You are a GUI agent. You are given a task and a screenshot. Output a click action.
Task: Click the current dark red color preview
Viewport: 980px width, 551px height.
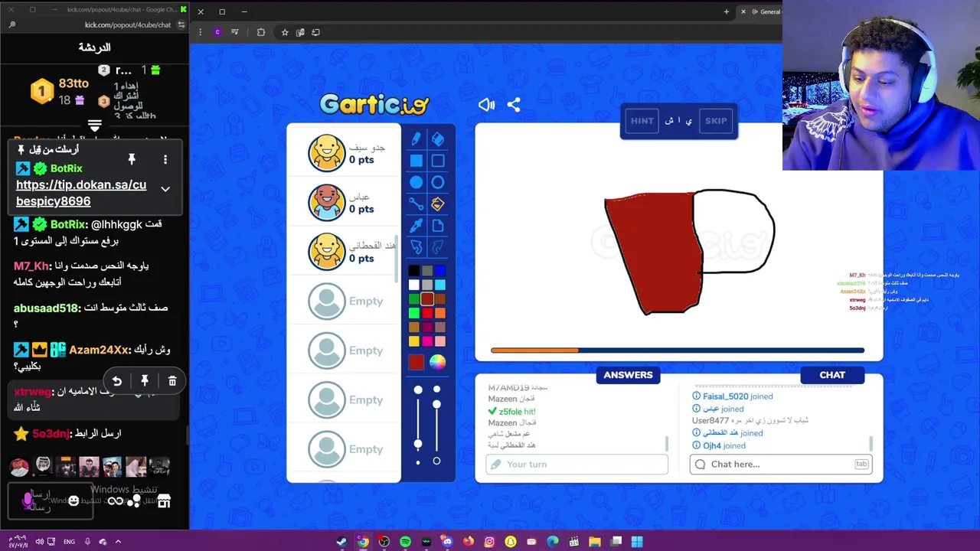(416, 363)
